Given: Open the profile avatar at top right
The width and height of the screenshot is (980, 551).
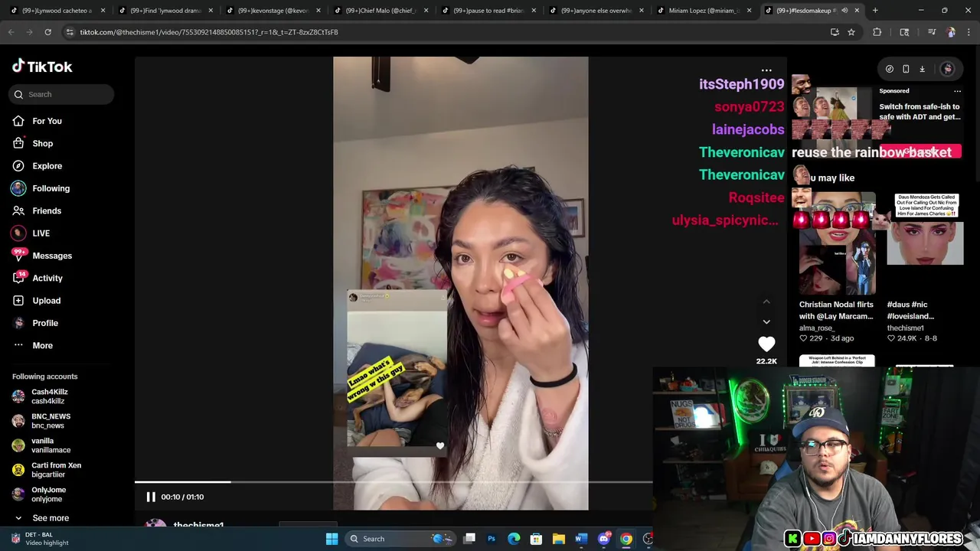Looking at the screenshot, I should [x=948, y=69].
